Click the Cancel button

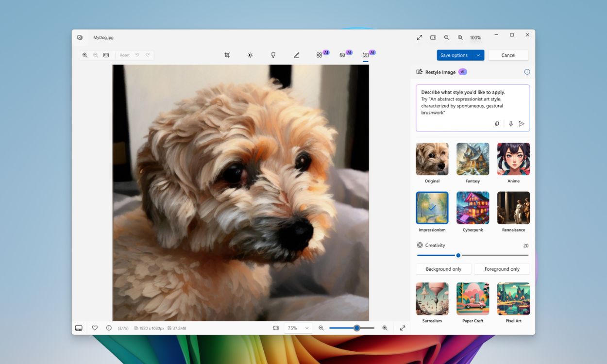(508, 55)
